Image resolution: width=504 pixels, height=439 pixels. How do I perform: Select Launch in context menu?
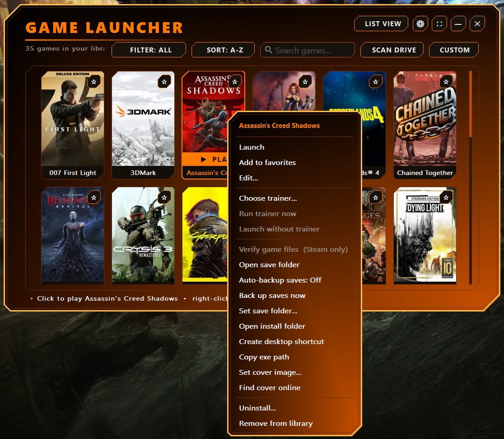tap(294, 147)
